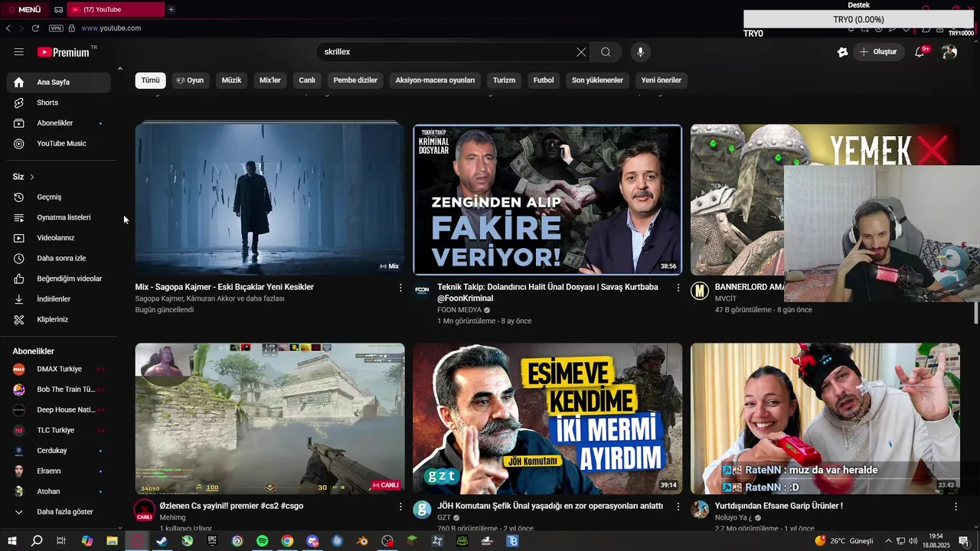Screen dimensions: 980x551
Task: Select the Tümü filter chip
Action: (151, 80)
